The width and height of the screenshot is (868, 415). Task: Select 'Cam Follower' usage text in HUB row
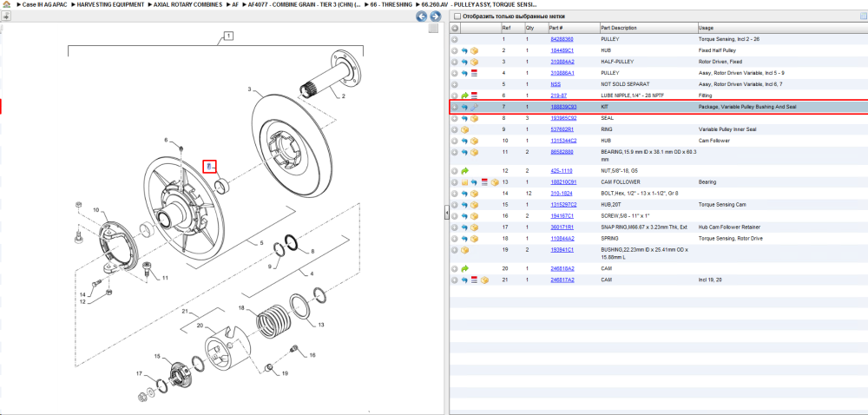[x=714, y=141]
